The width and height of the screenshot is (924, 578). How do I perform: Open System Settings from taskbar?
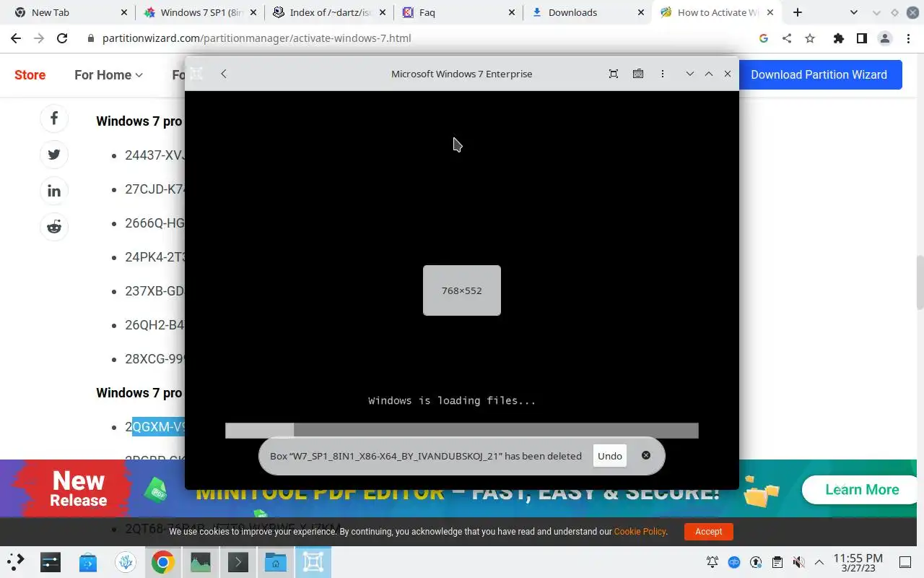51,561
